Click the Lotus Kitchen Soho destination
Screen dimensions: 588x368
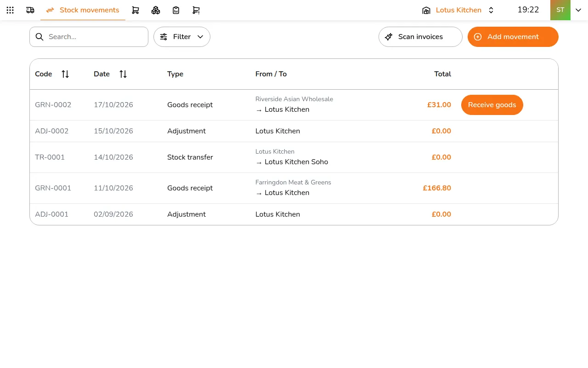pyautogui.click(x=296, y=162)
